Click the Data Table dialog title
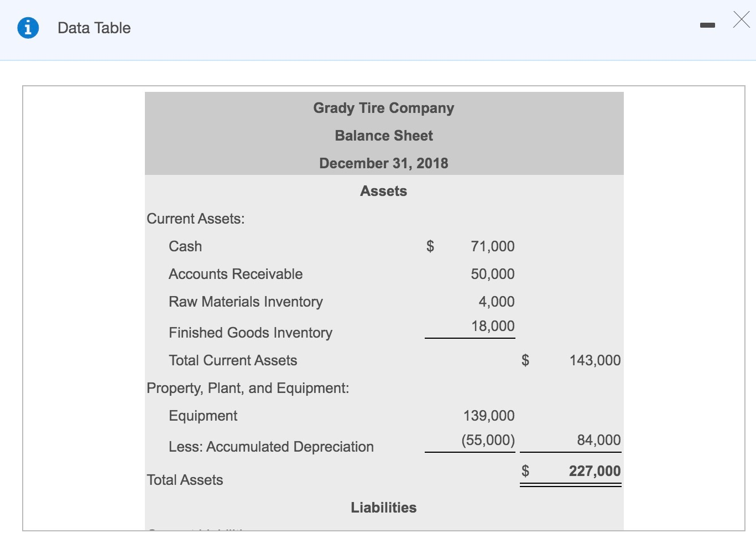 click(x=94, y=28)
